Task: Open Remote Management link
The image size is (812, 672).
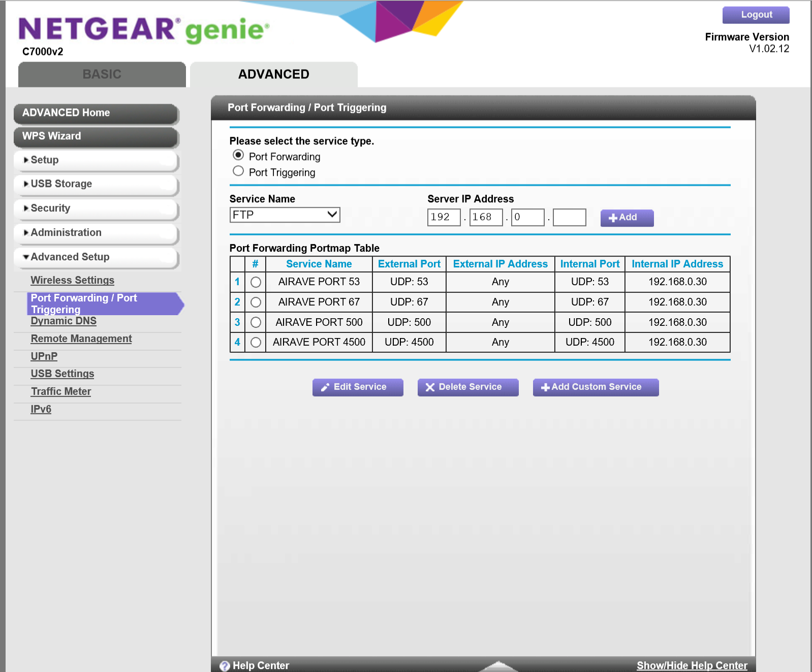Action: (x=81, y=339)
